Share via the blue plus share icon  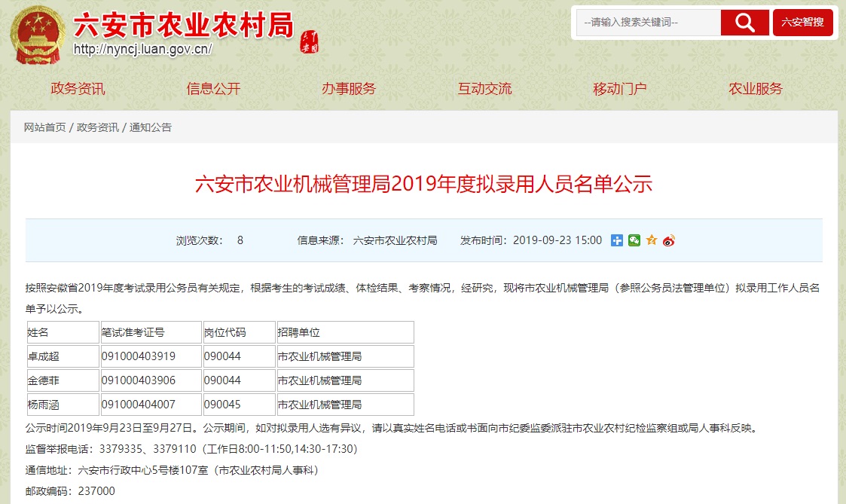[617, 240]
